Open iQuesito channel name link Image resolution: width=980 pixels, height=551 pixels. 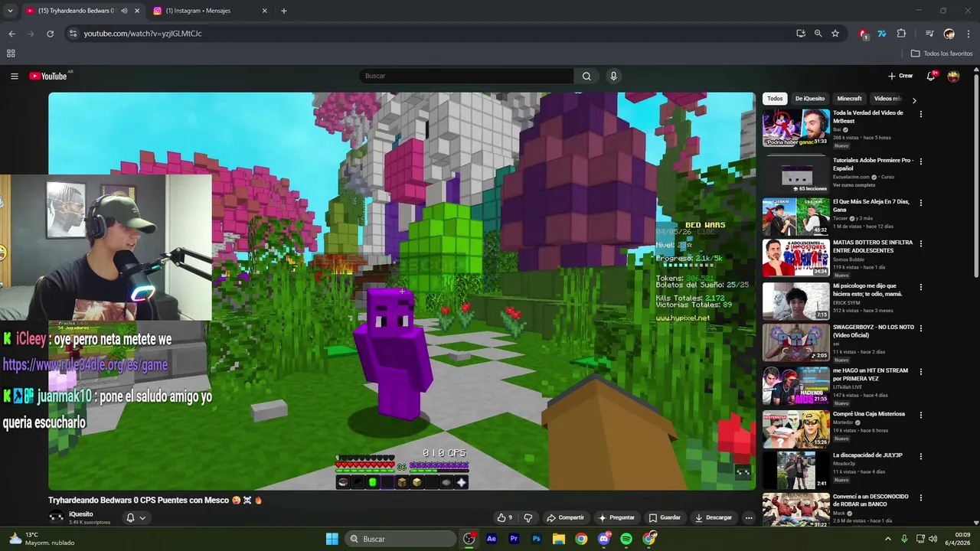(81, 514)
